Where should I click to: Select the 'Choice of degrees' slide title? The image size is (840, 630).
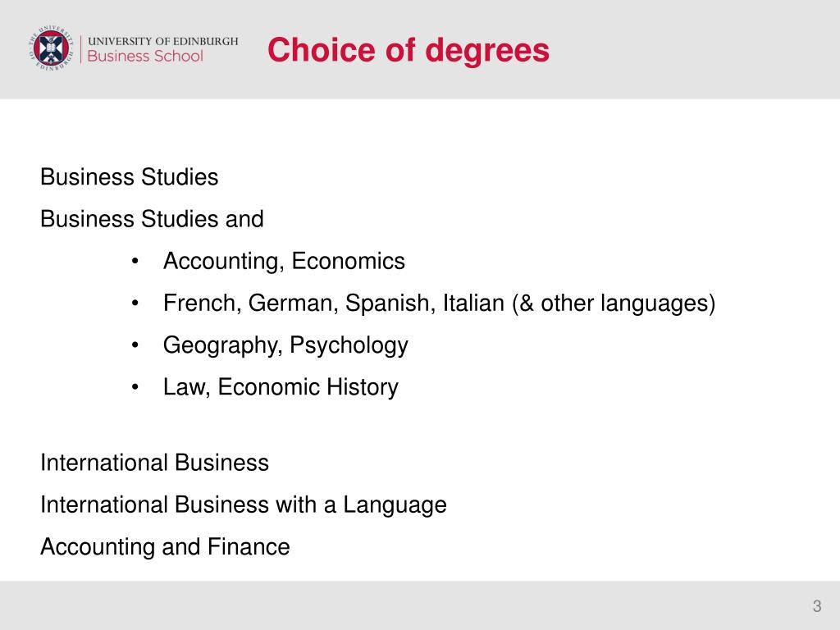pyautogui.click(x=409, y=50)
